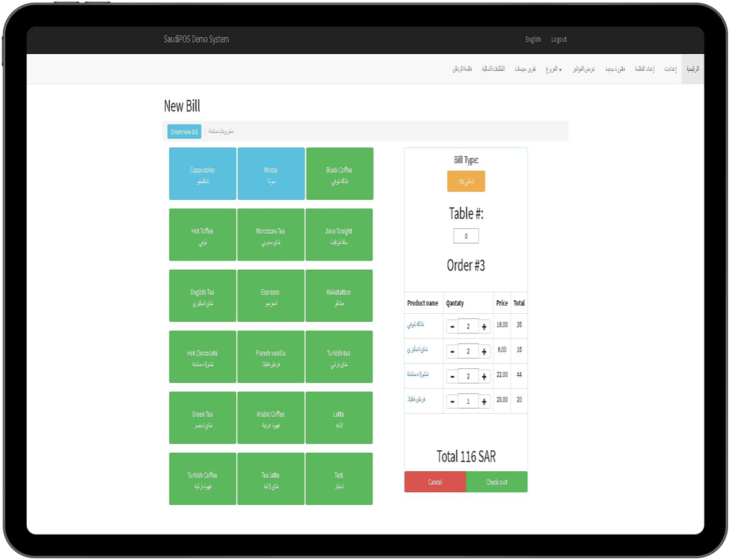Click the Table number input field
The image size is (730, 560).
(466, 236)
